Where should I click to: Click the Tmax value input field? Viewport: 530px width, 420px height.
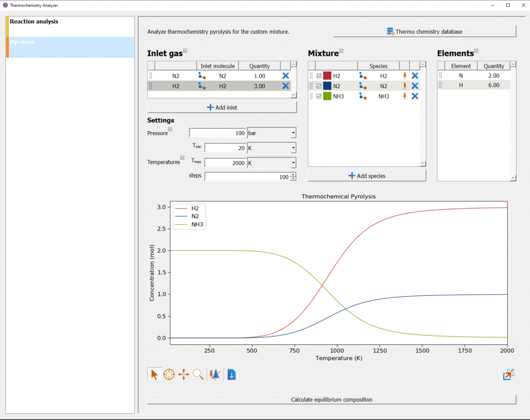click(226, 163)
